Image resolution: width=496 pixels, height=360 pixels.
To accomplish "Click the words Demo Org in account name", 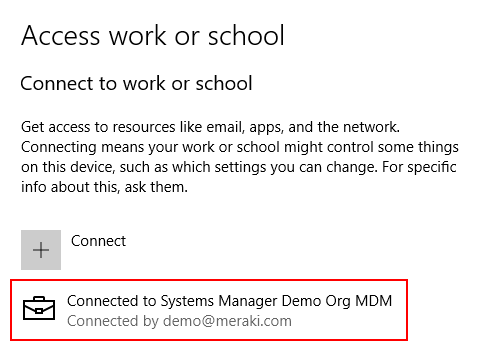I will 316,302.
